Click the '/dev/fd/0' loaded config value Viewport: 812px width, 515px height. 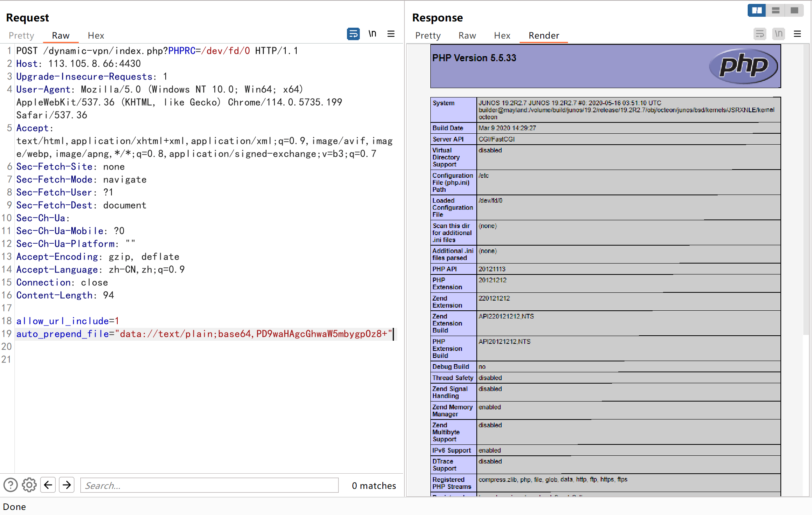click(490, 200)
